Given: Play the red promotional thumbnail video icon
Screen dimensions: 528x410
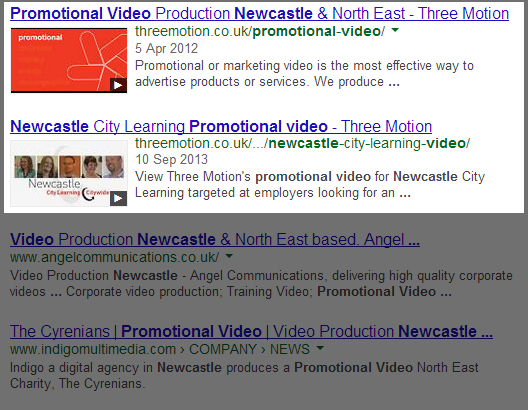Looking at the screenshot, I should pyautogui.click(x=118, y=86).
